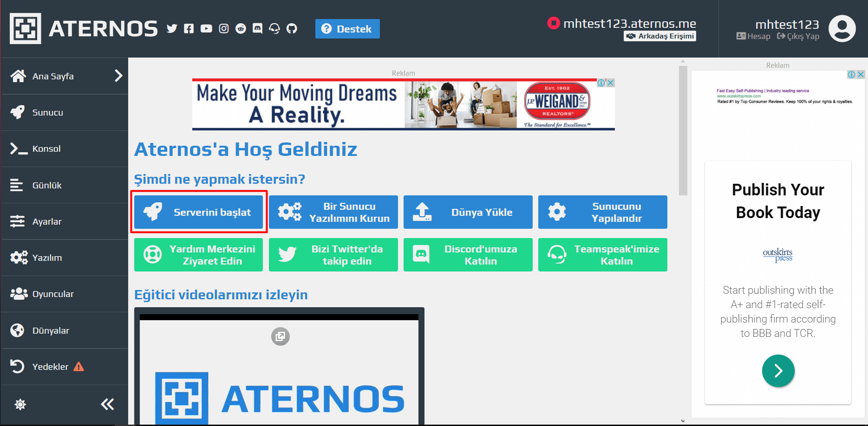This screenshot has height=426, width=868.
Task: Open Sunucu page from sidebar
Action: click(64, 112)
